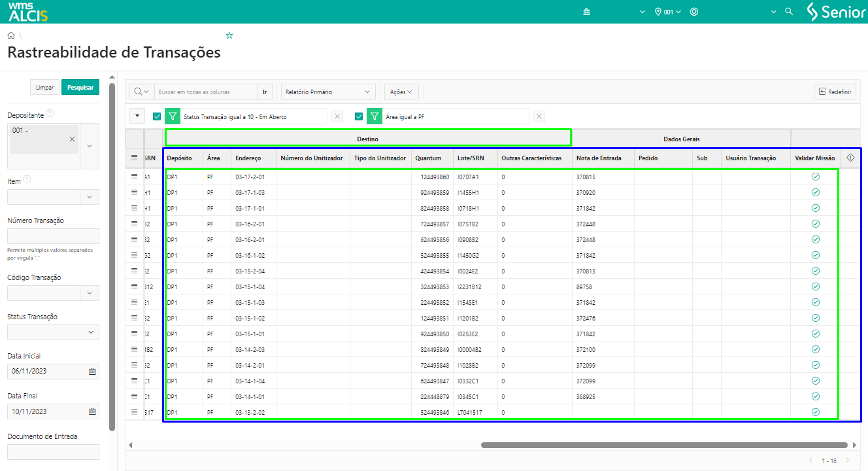
Task: Open the Ações menu
Action: (x=401, y=92)
